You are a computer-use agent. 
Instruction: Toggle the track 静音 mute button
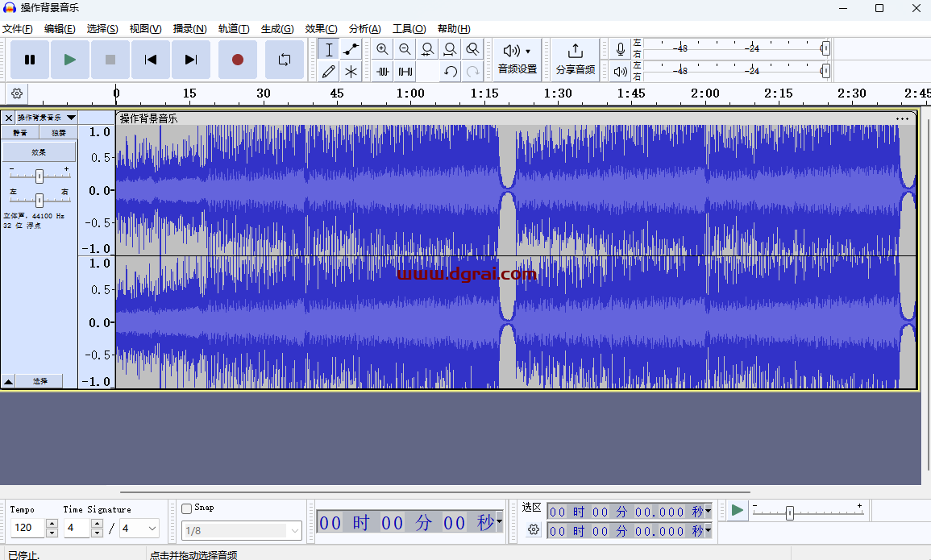(x=20, y=132)
